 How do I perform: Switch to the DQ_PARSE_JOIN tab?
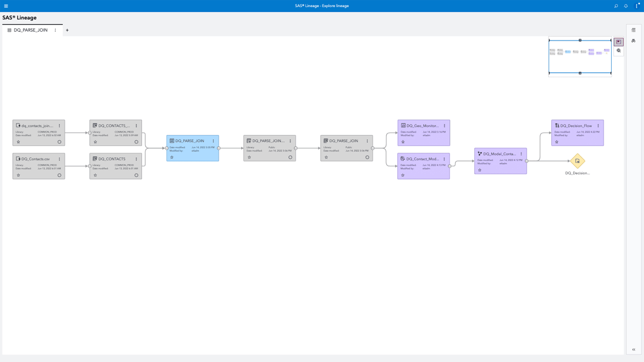(x=31, y=30)
